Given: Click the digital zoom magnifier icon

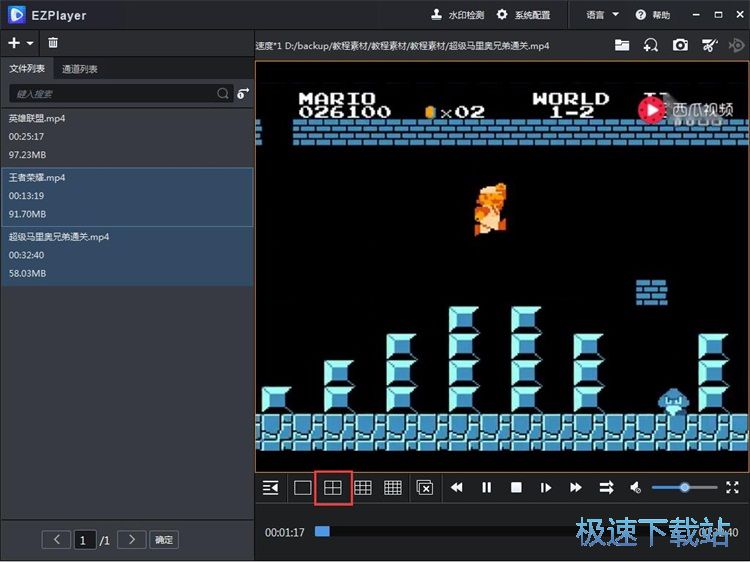Looking at the screenshot, I should (x=651, y=45).
